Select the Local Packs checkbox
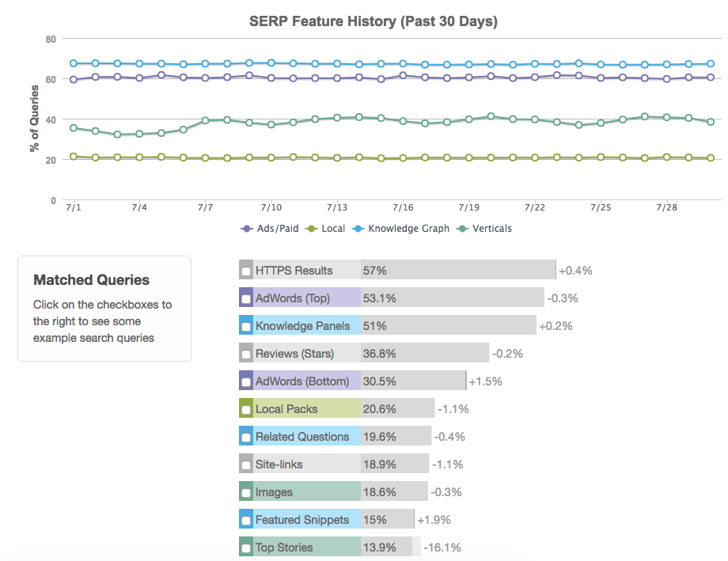728x561 pixels. [247, 410]
